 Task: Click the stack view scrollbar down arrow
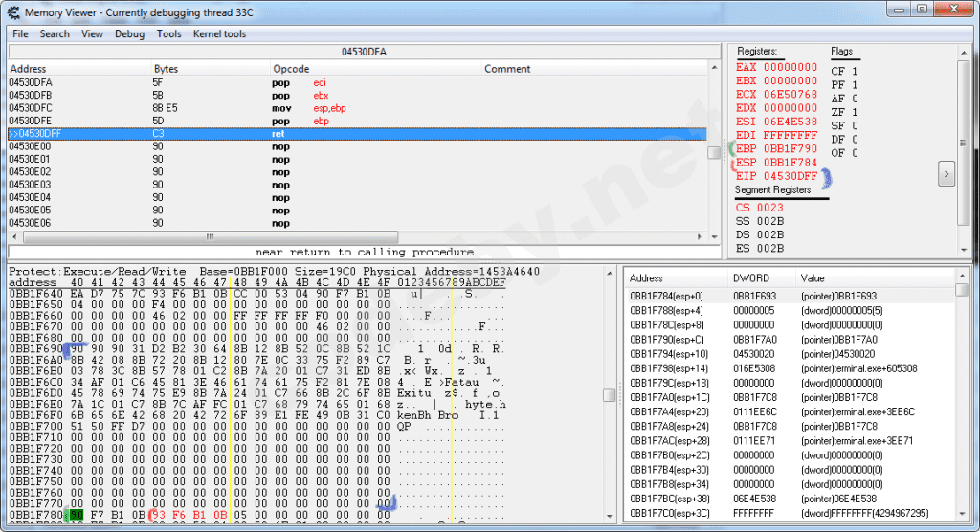pos(963,515)
